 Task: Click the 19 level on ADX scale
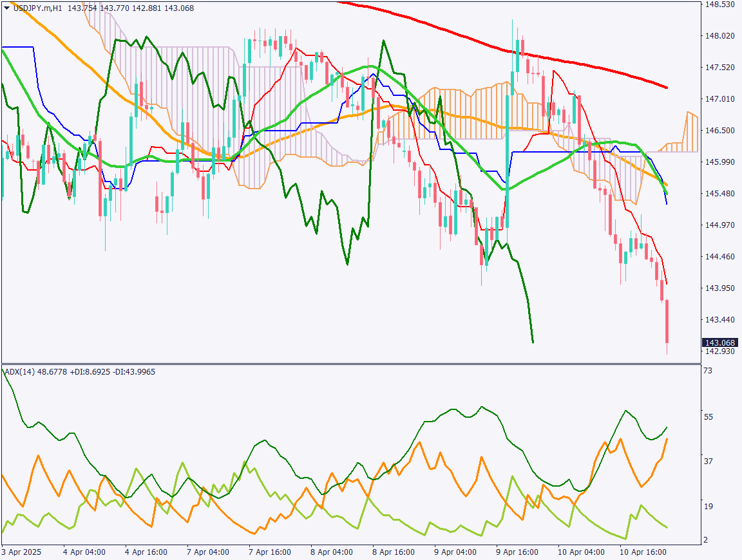tap(707, 507)
